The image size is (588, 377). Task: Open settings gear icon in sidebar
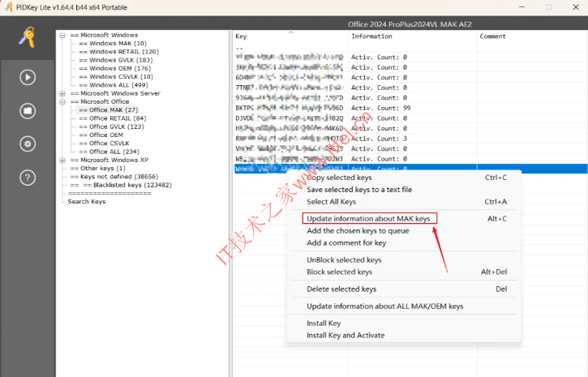(x=28, y=144)
